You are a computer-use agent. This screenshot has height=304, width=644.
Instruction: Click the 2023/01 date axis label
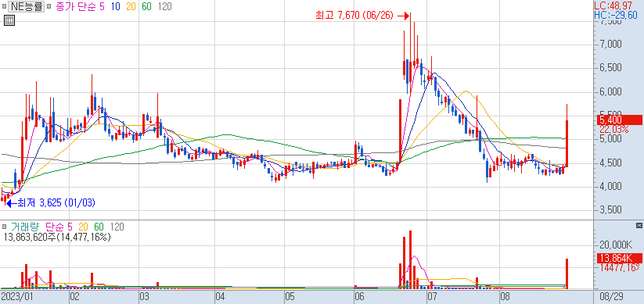(x=17, y=296)
